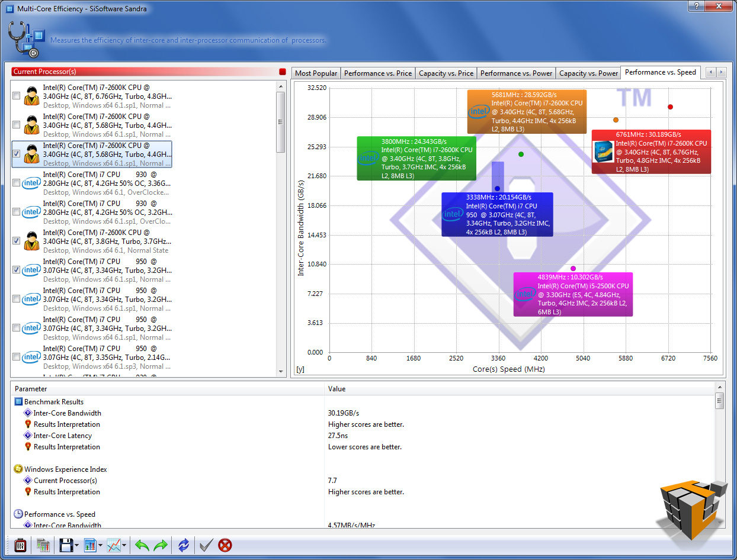Click the green forward arrow icon
737x560 pixels.
[x=161, y=545]
